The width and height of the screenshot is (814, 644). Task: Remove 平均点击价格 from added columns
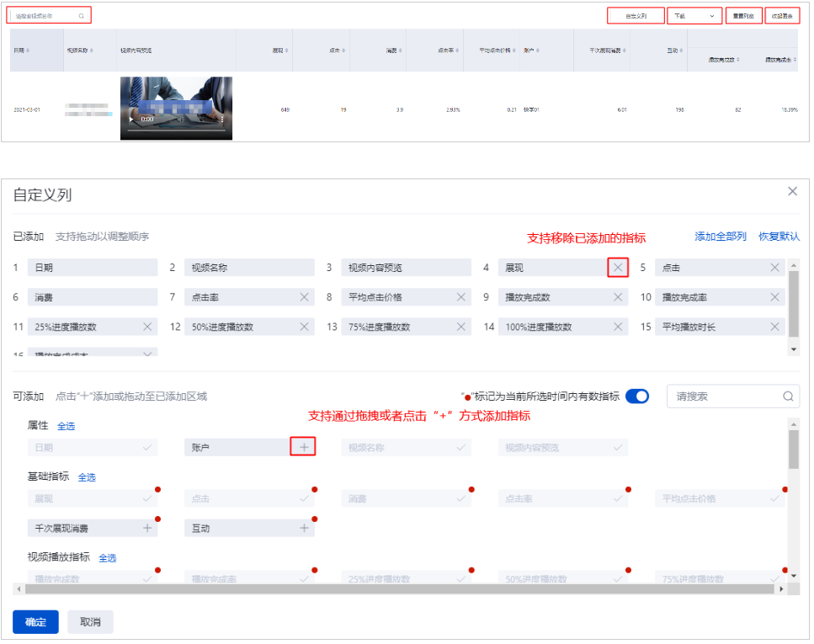461,297
